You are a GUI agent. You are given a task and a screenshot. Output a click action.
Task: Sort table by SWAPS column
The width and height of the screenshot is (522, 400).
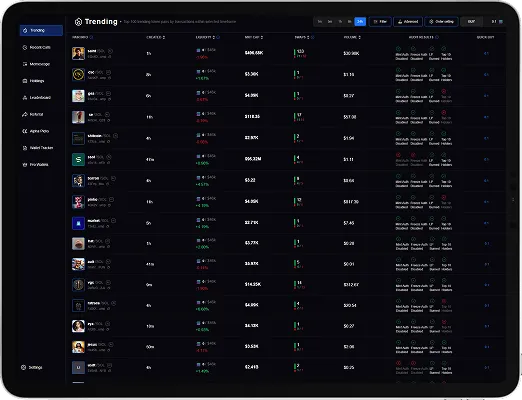pos(302,37)
